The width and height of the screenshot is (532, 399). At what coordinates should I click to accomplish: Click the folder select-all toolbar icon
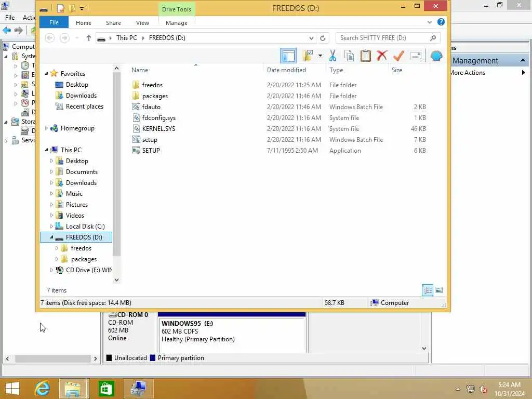[308, 56]
